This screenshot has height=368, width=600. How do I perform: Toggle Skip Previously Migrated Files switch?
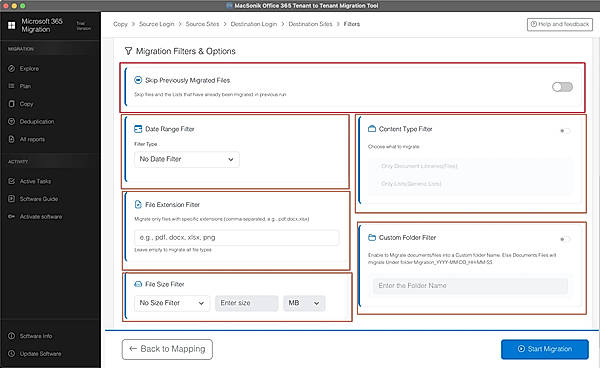tap(562, 87)
